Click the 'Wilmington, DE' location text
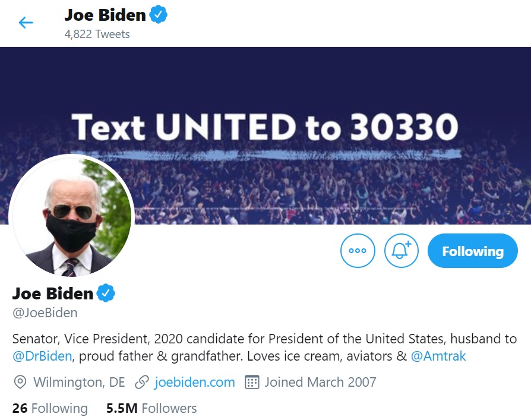This screenshot has height=420, width=531. click(79, 382)
